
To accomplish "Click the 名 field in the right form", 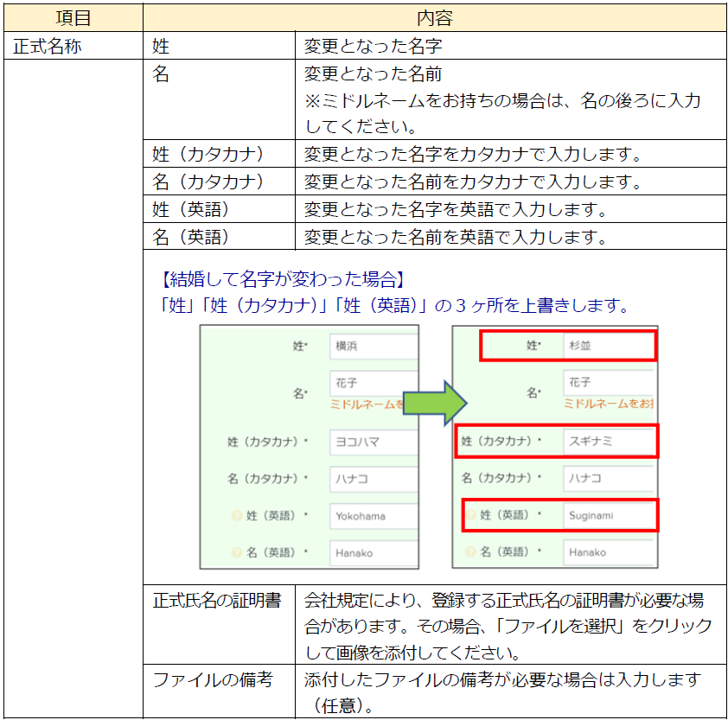I will [608, 382].
